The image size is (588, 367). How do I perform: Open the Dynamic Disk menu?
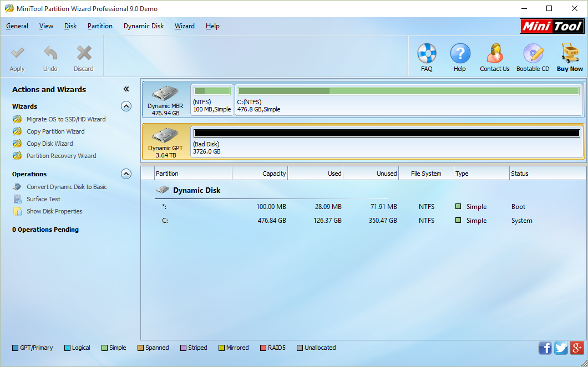coord(144,26)
